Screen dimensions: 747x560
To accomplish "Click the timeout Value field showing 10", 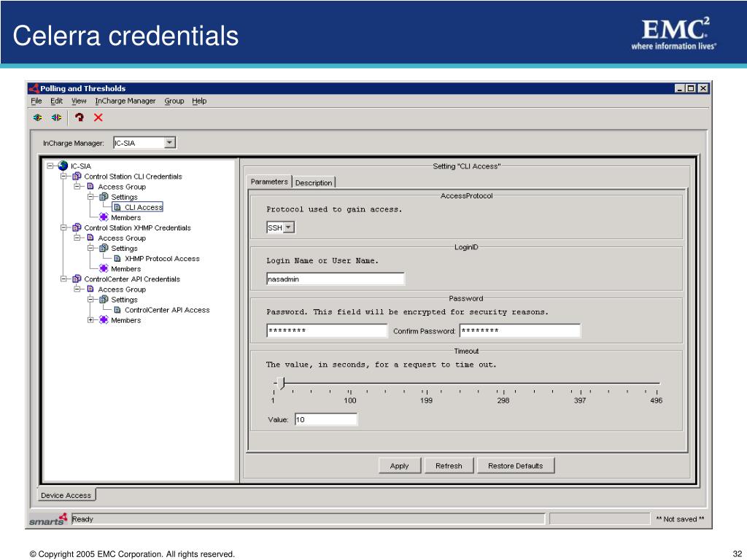I will [x=326, y=419].
